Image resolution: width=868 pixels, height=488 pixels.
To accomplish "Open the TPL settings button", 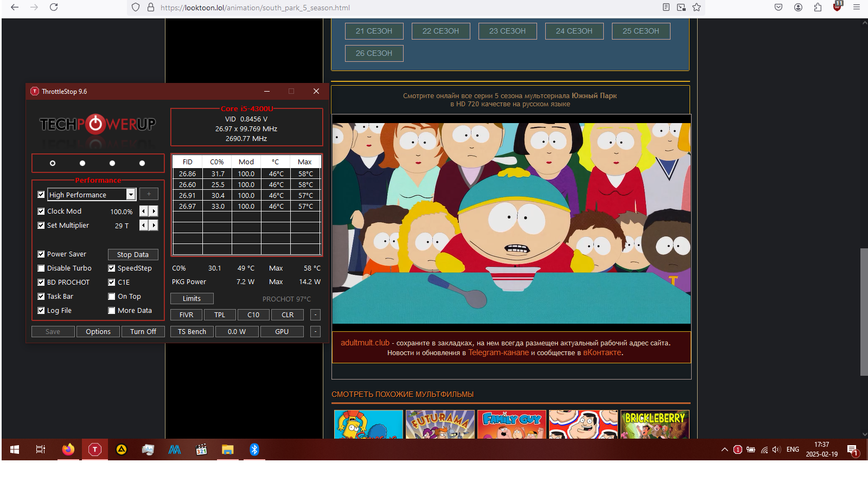I will (x=220, y=315).
